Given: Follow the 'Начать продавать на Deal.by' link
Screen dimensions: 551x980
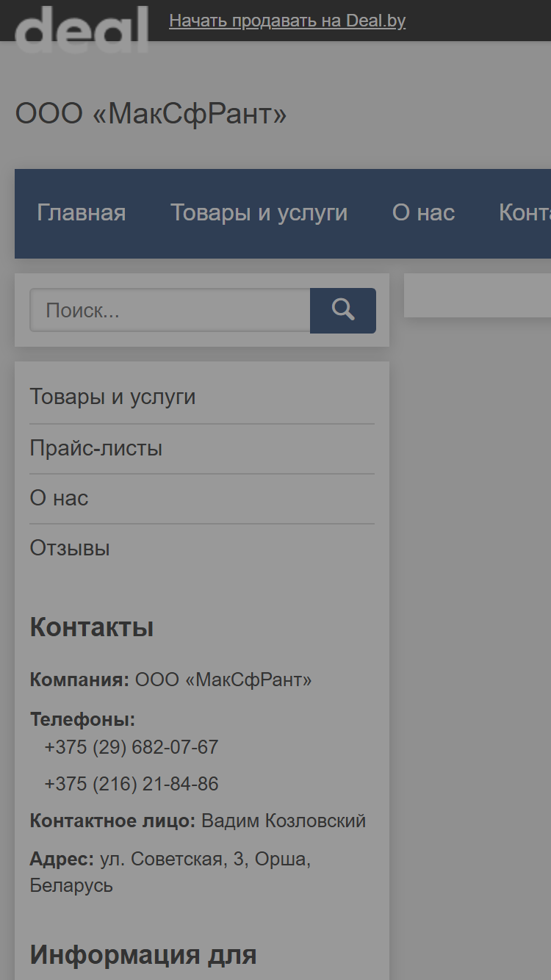Looking at the screenshot, I should tap(287, 21).
